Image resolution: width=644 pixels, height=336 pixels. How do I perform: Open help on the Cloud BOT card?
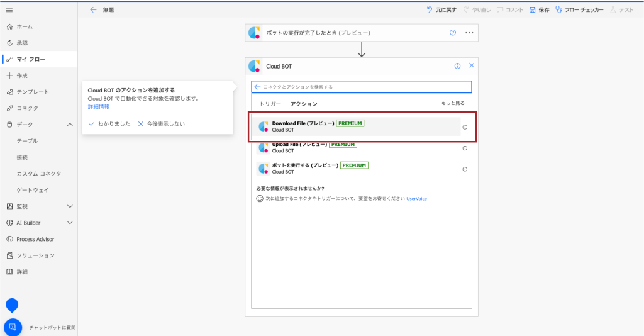pos(457,66)
